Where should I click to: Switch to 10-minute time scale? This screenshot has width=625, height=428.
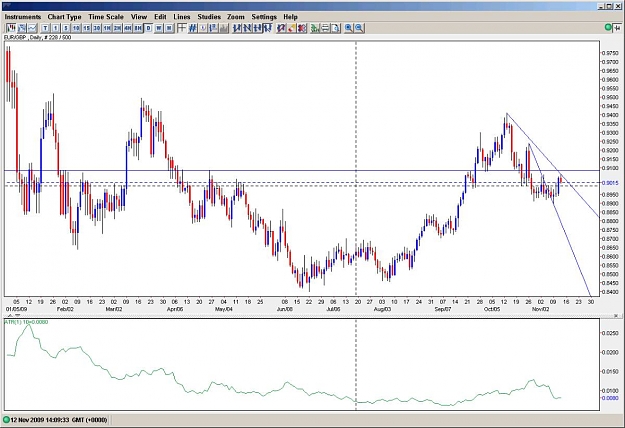pyautogui.click(x=76, y=28)
